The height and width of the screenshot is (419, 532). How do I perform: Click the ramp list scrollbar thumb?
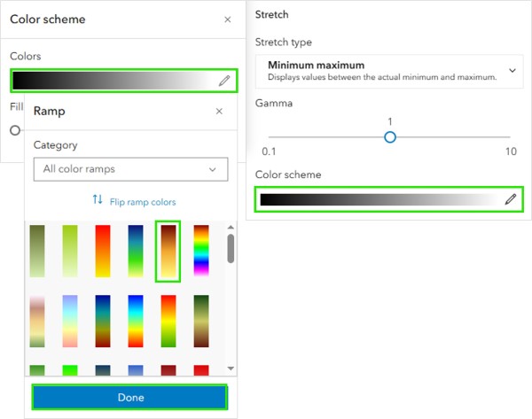[x=231, y=248]
